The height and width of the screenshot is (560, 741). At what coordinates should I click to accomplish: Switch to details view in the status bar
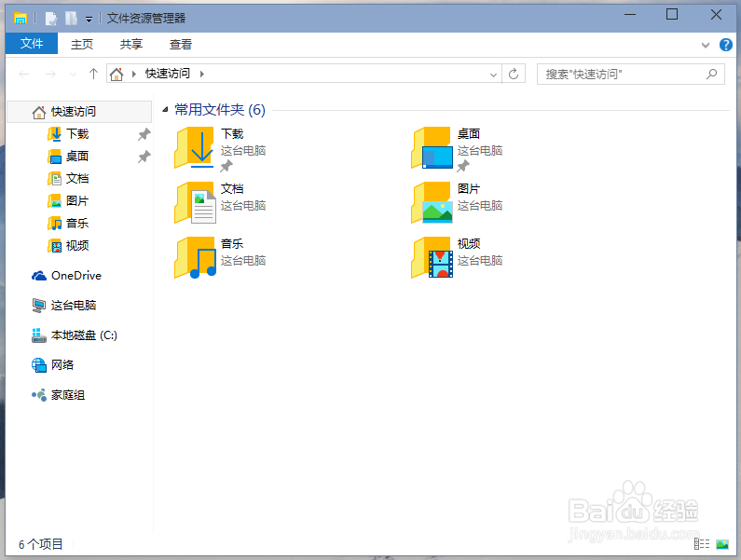point(702,544)
